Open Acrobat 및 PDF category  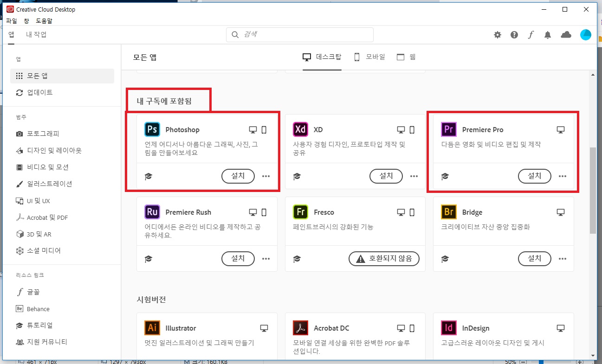coord(62,217)
